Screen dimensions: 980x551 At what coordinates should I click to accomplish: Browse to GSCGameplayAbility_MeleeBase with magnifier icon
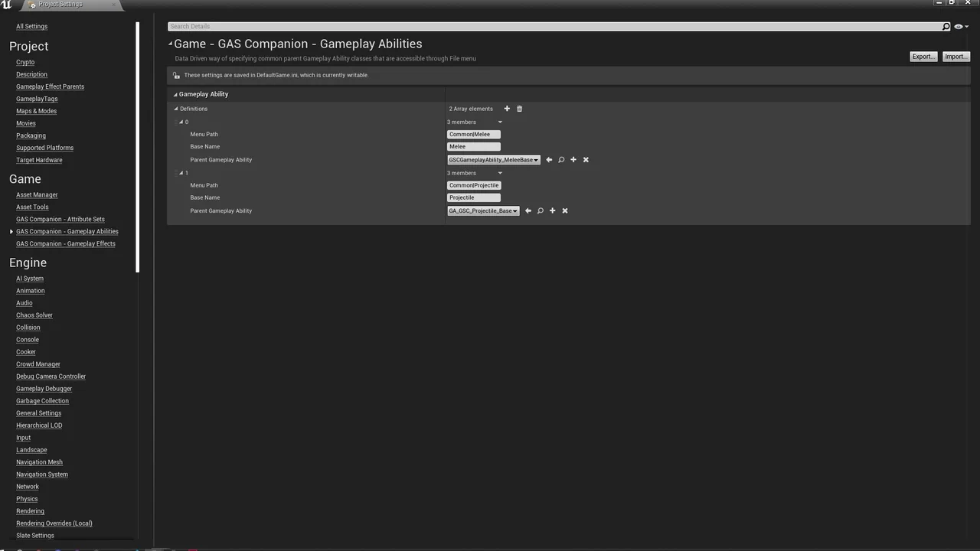point(561,159)
